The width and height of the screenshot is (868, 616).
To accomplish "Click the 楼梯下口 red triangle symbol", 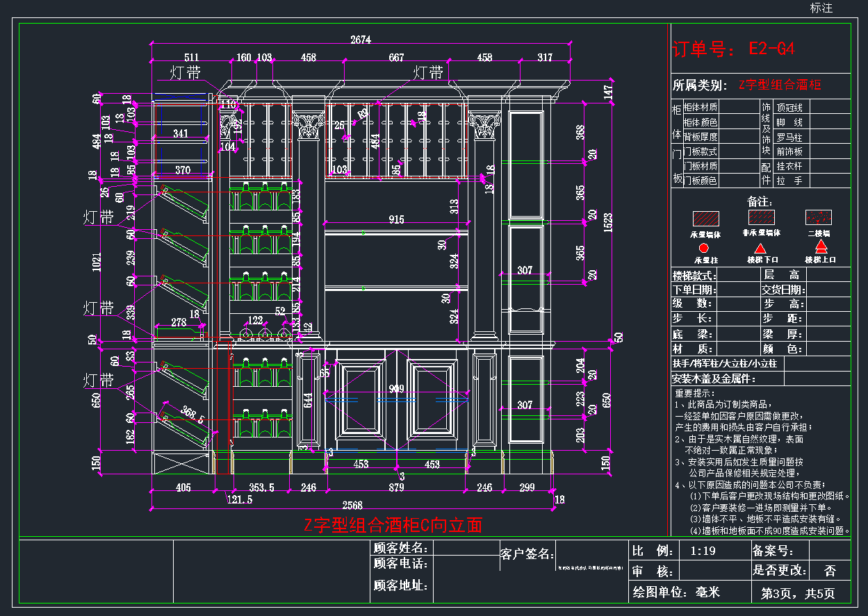I will pyautogui.click(x=760, y=248).
